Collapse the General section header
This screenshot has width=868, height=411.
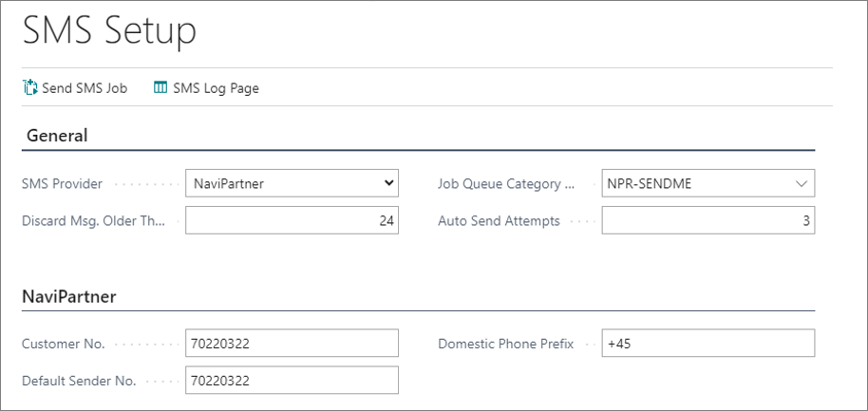57,136
